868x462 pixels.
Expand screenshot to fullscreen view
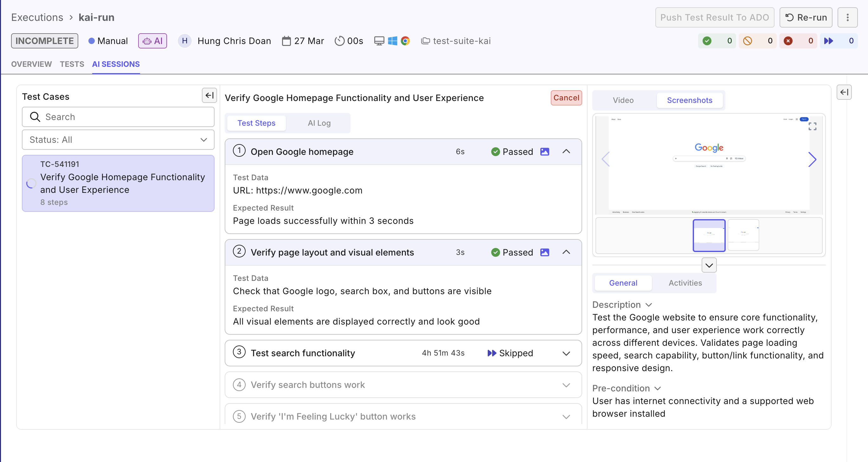812,126
